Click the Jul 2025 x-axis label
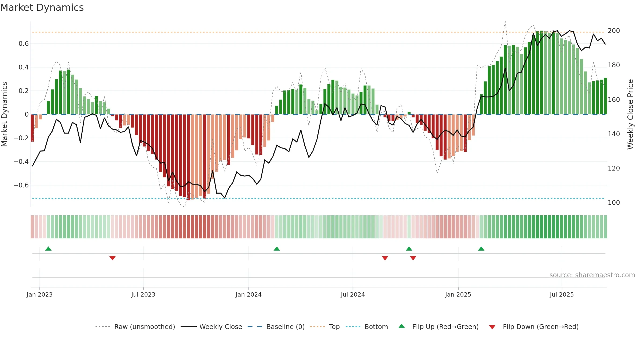Screen dimensions: 644x362 tap(562, 294)
